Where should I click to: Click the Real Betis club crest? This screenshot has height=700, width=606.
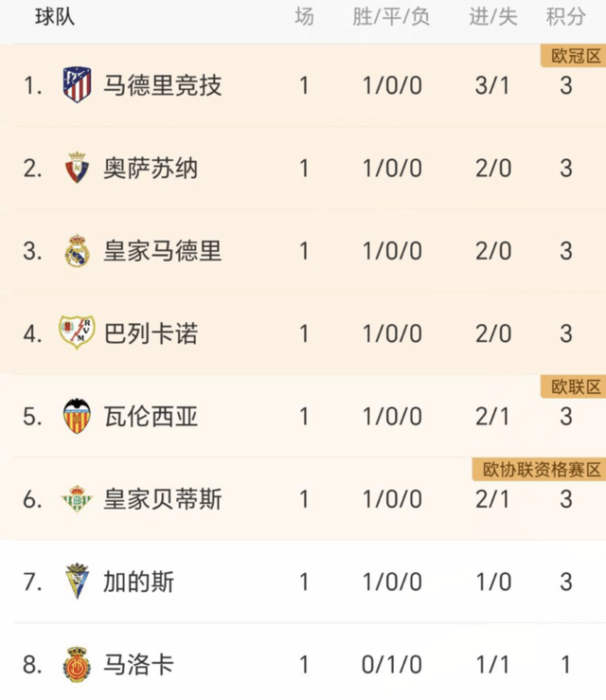tap(77, 498)
